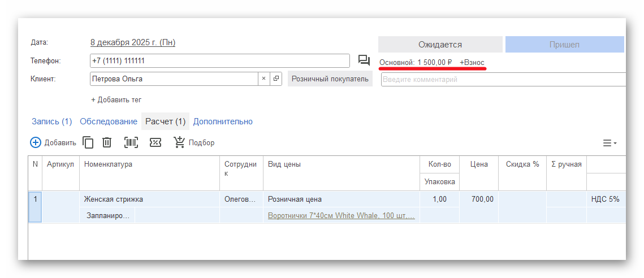Go to the Дополнительно tab
Screen dimensions: 644x278
click(x=223, y=121)
